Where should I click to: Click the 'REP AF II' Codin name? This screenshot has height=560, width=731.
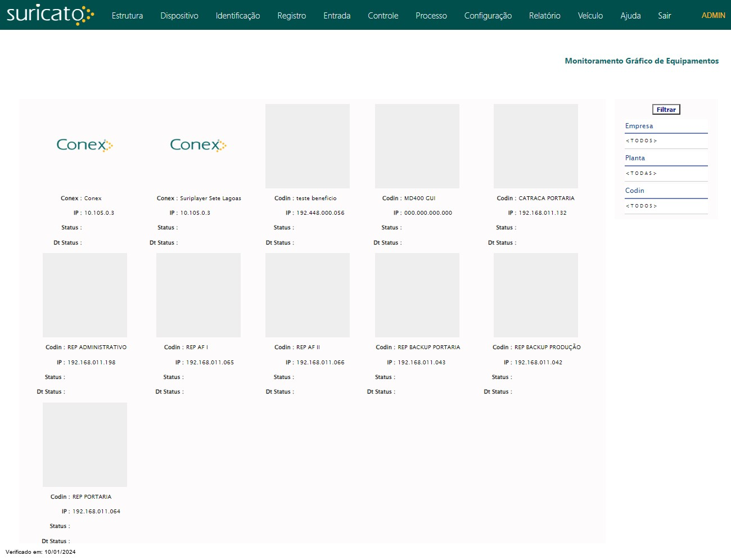click(308, 347)
